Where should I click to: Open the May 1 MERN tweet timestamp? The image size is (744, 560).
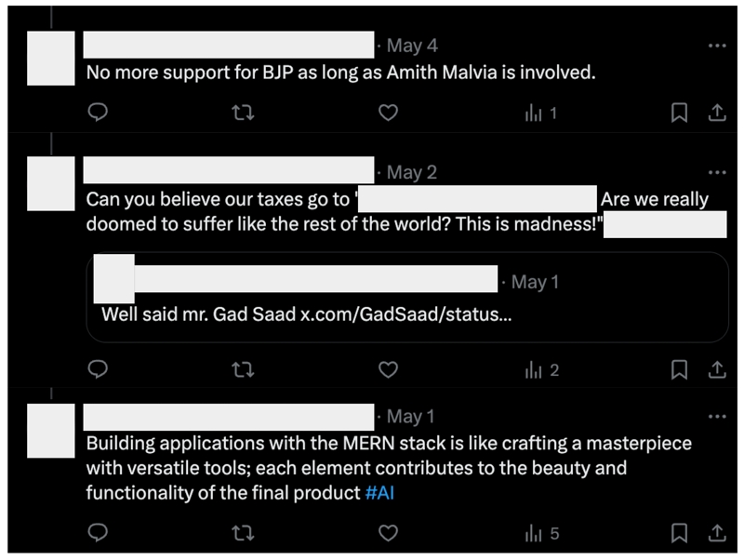pos(410,417)
